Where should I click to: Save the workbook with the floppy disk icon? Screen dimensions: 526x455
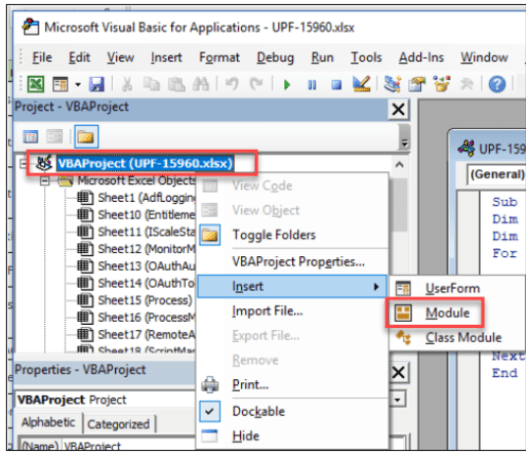tap(97, 84)
